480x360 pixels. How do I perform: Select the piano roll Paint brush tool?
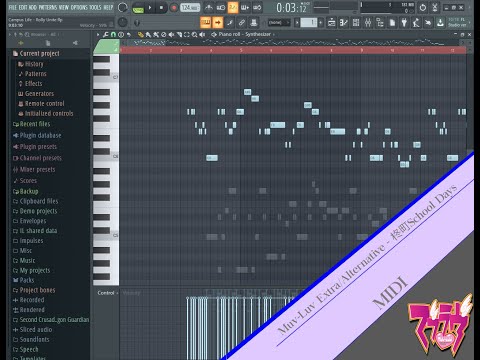[148, 34]
